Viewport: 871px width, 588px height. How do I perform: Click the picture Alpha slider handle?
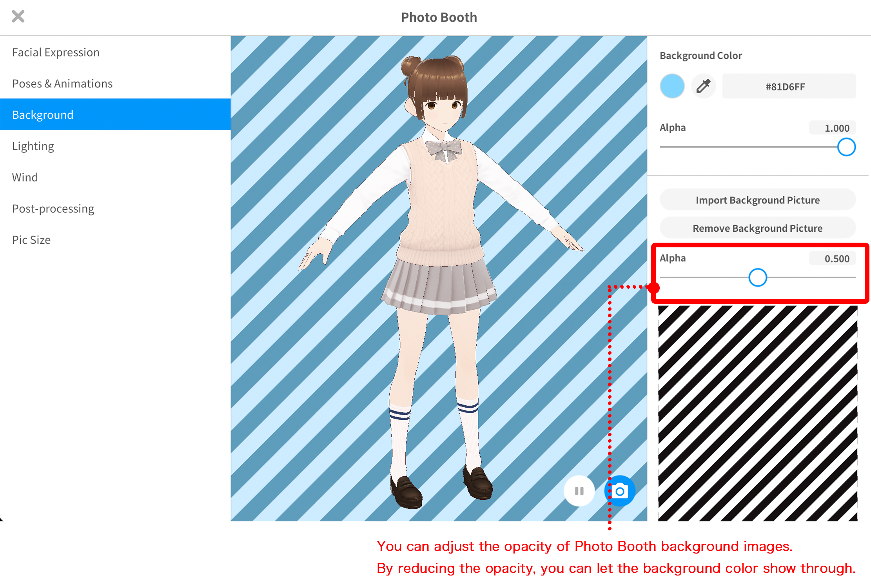758,278
